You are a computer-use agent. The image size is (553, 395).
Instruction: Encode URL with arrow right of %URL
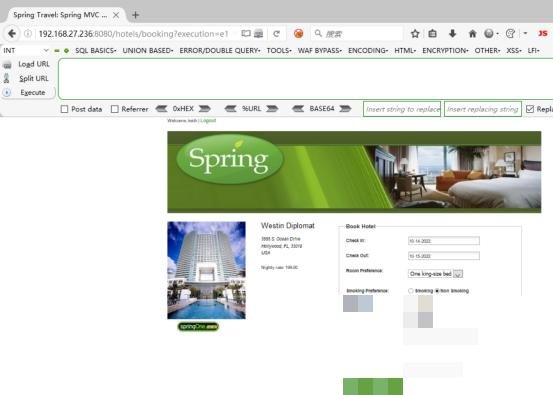[272, 109]
